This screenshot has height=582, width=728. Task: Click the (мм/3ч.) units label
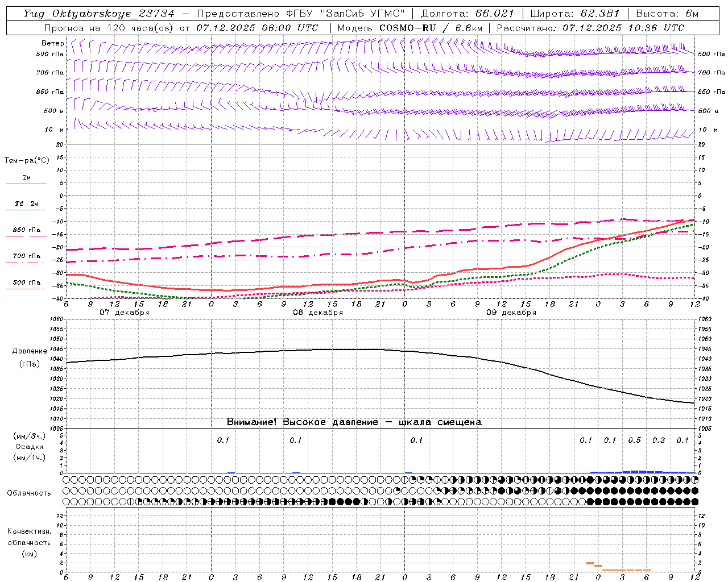click(29, 436)
